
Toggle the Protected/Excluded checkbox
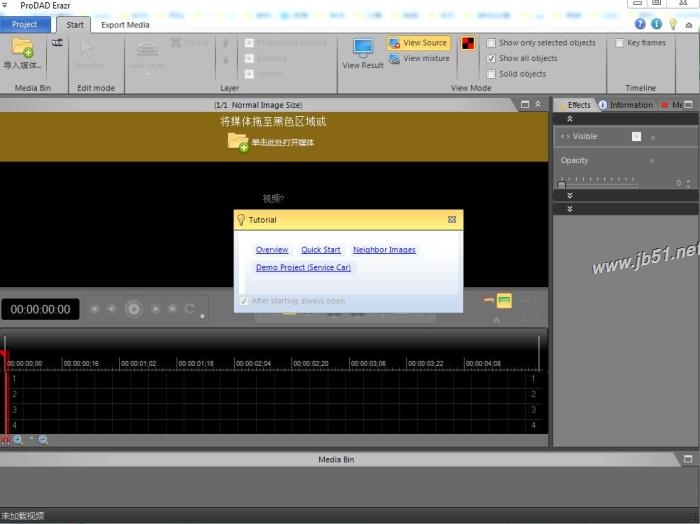pos(249,43)
